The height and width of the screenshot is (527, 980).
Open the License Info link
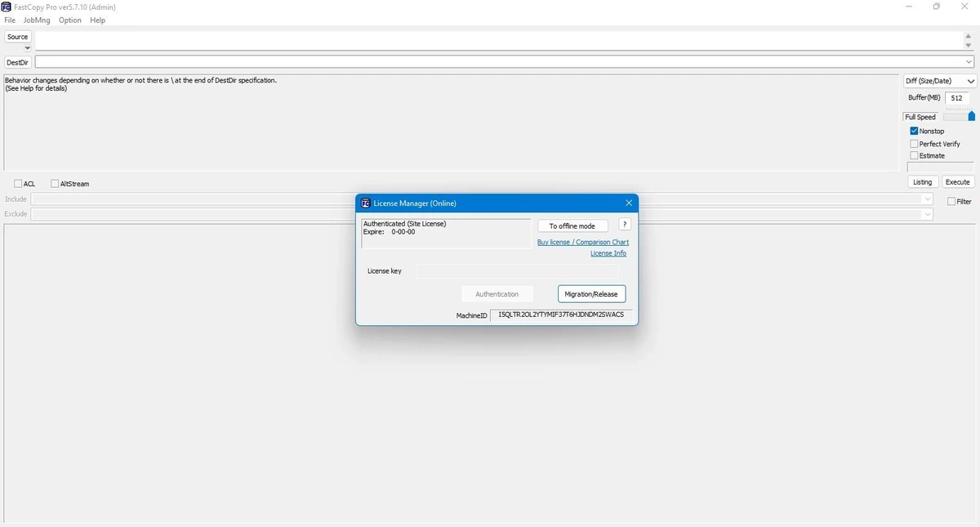[x=608, y=253]
